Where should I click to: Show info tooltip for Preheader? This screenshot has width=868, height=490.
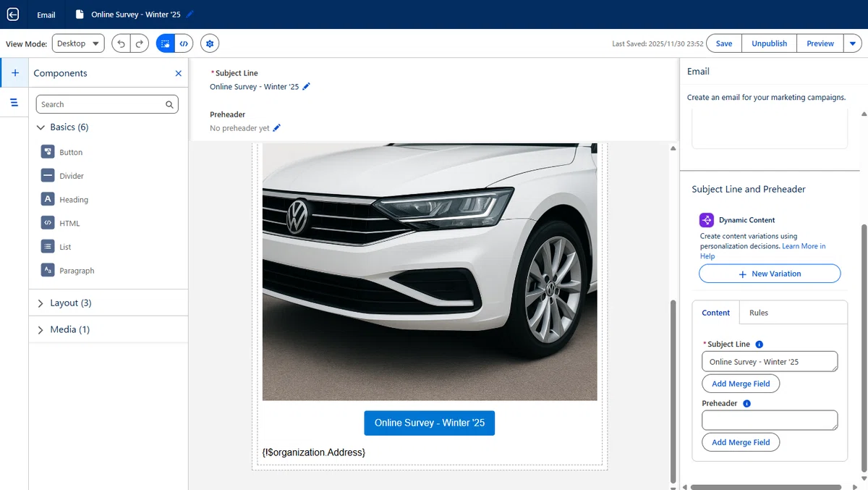tap(747, 403)
